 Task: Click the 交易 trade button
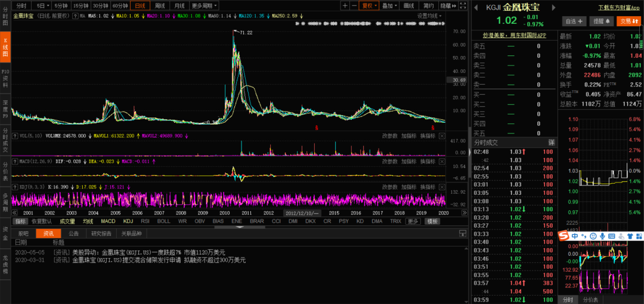(628, 21)
